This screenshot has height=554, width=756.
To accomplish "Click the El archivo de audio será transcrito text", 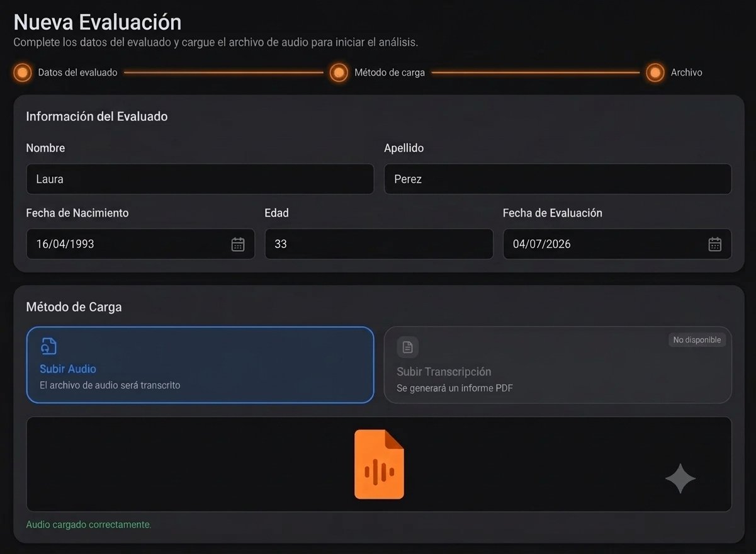I will [x=110, y=385].
